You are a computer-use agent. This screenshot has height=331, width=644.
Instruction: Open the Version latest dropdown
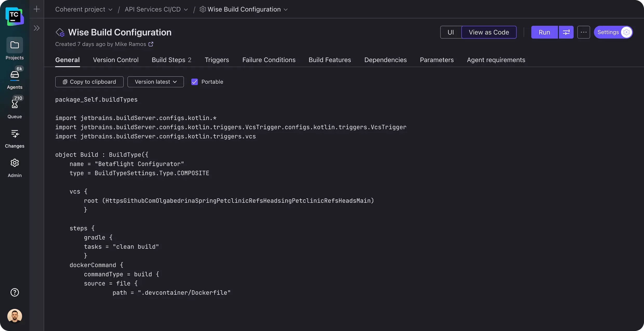(x=156, y=82)
